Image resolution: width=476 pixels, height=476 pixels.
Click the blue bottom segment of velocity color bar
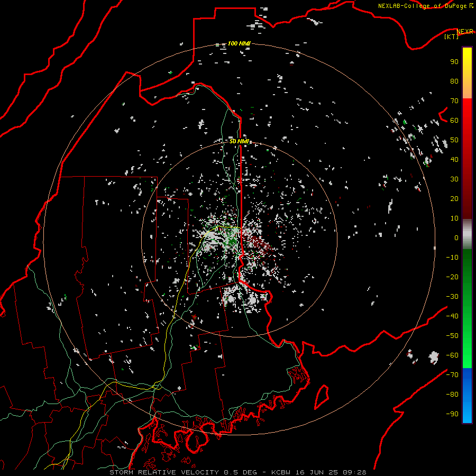[467, 396]
